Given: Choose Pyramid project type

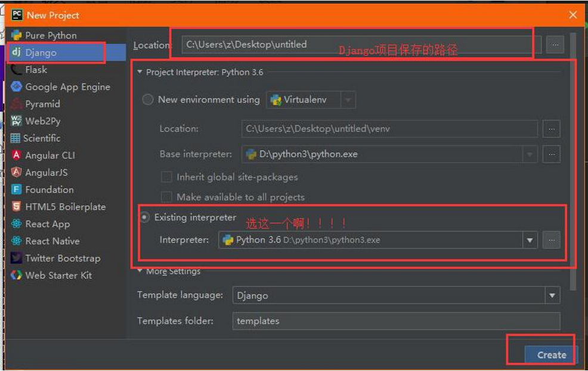Looking at the screenshot, I should coord(42,104).
